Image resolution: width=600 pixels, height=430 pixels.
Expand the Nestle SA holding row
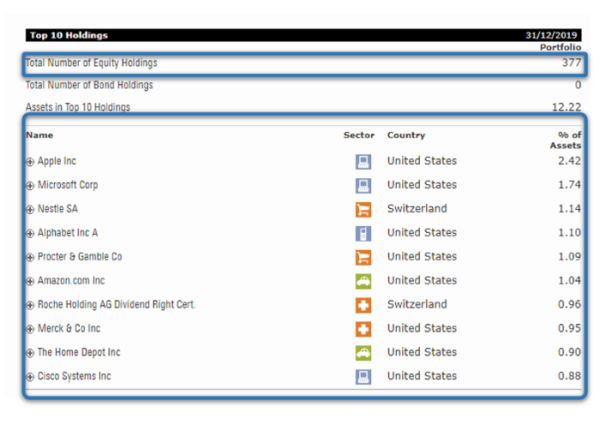click(x=30, y=210)
